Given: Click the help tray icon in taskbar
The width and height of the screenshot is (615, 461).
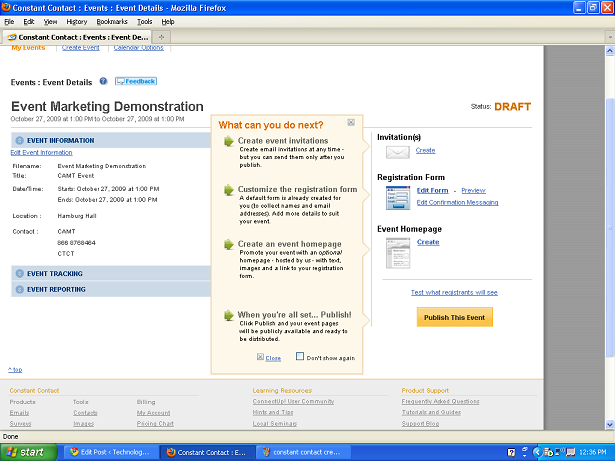Looking at the screenshot, I should (511, 452).
